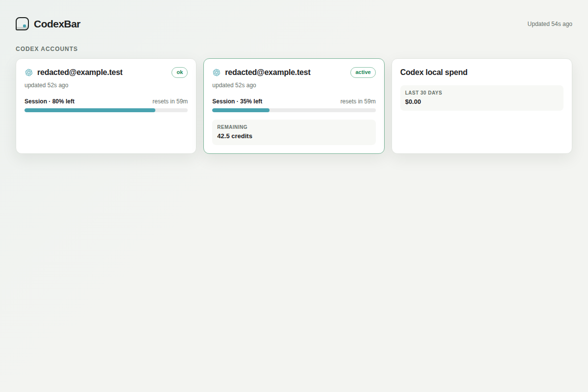Open the first redacted@example.test account
The width and height of the screenshot is (588, 392).
click(x=80, y=73)
